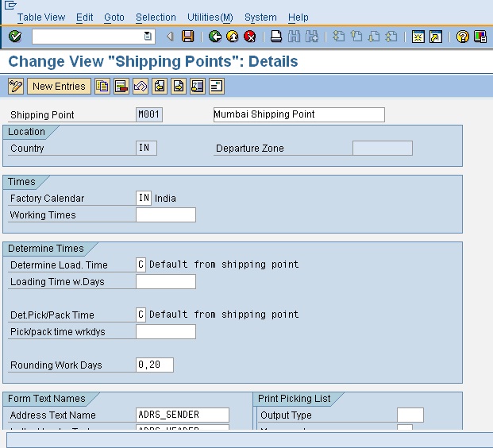Click the India calendar description text
493x448 pixels.
tap(165, 199)
